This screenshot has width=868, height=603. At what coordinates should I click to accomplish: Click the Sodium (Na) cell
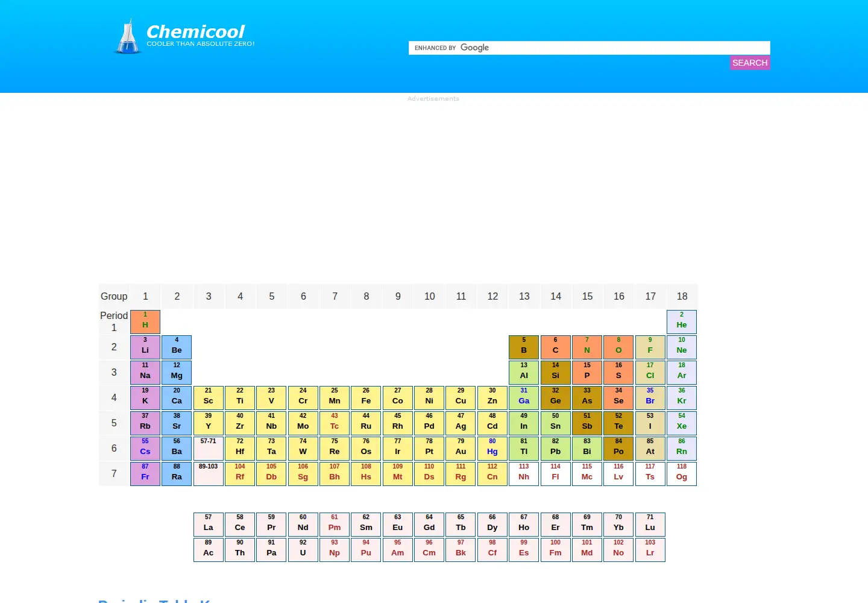145,373
